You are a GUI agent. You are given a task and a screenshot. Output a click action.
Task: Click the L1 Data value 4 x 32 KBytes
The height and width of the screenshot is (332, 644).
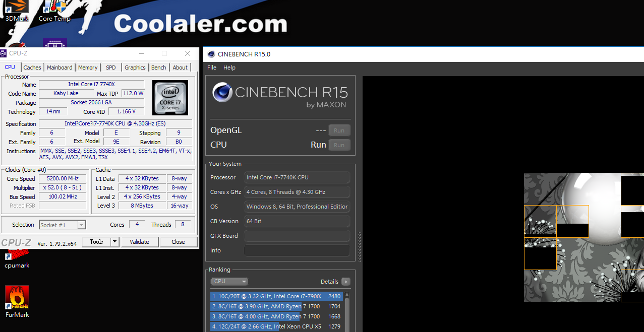tap(143, 178)
